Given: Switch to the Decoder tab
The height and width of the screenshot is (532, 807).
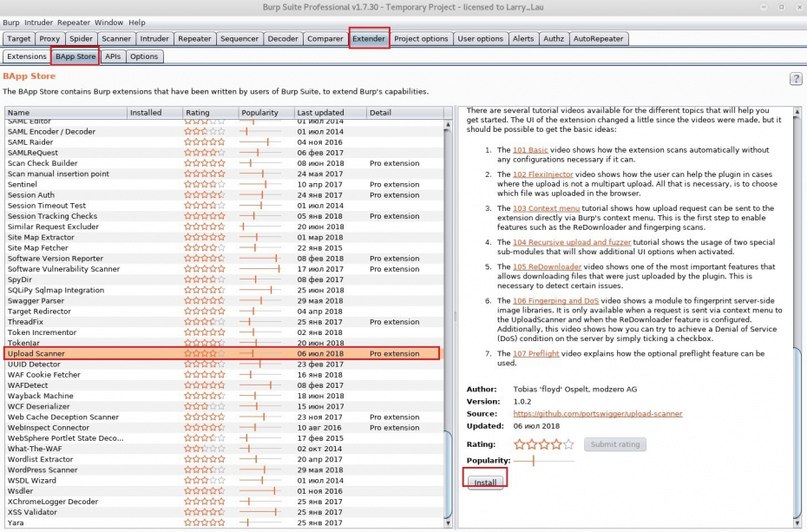Looking at the screenshot, I should [283, 39].
